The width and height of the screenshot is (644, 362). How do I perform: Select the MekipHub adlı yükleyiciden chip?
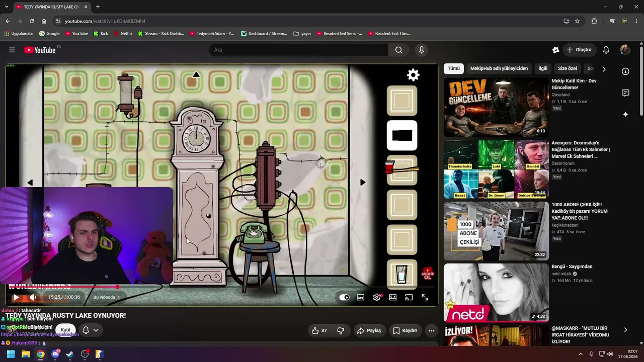point(499,68)
